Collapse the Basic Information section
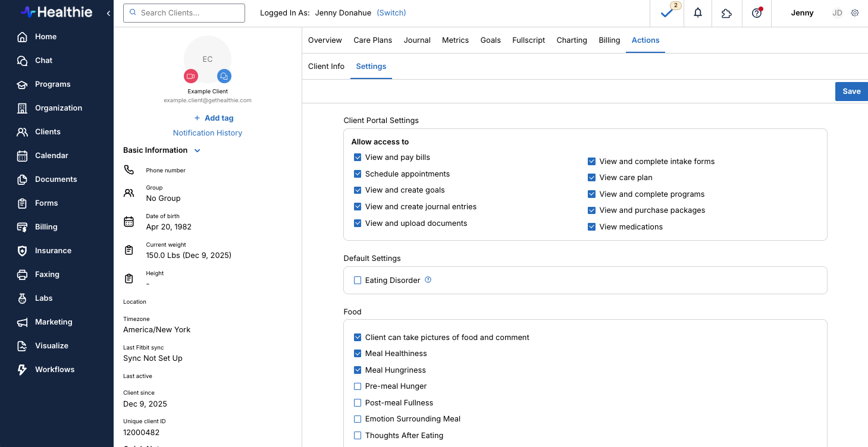The image size is (868, 447). (198, 150)
